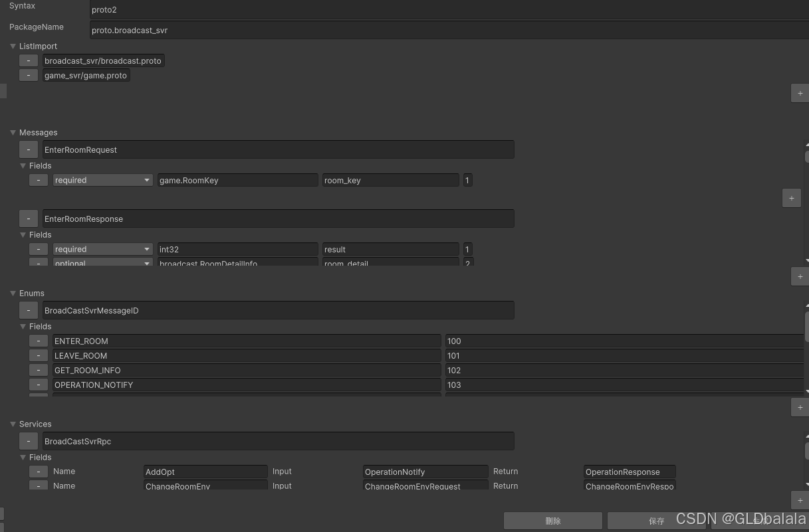809x532 pixels.
Task: Delete the BroadCastSvrMessageID enum
Action: tap(29, 310)
